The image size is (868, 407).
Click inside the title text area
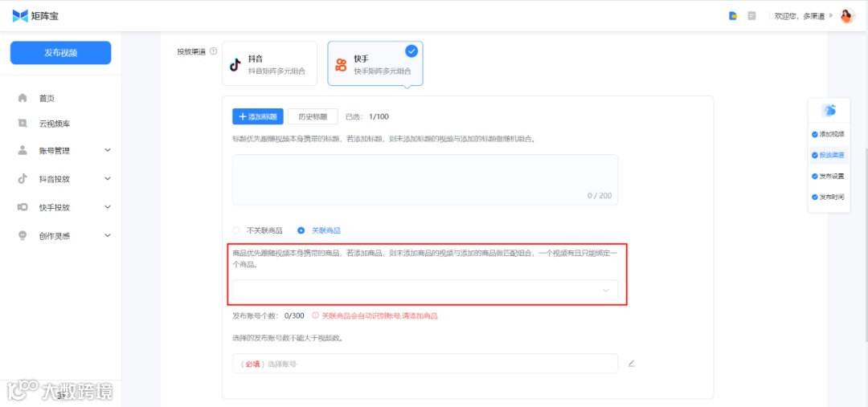pos(425,181)
